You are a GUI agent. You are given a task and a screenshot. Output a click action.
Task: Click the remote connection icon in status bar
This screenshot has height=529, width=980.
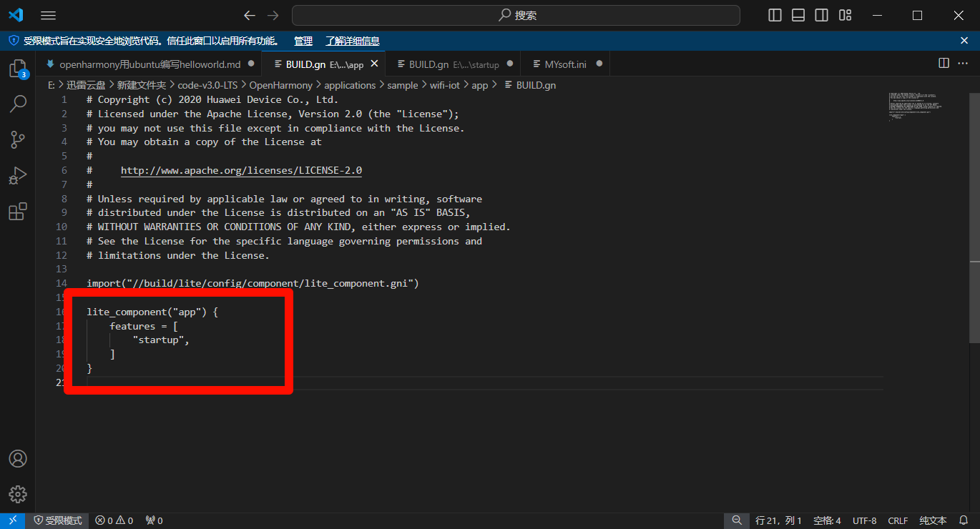tap(11, 520)
